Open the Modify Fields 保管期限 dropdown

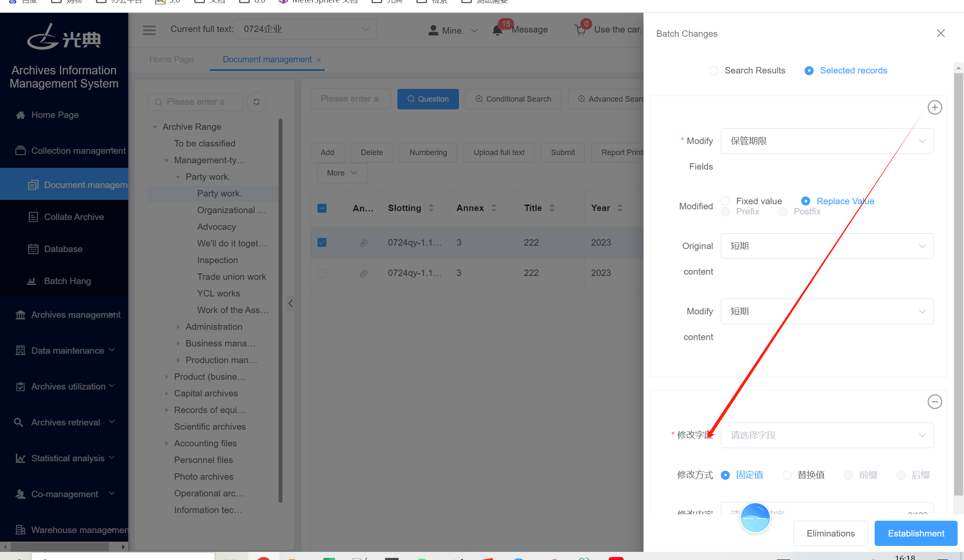[x=827, y=141]
